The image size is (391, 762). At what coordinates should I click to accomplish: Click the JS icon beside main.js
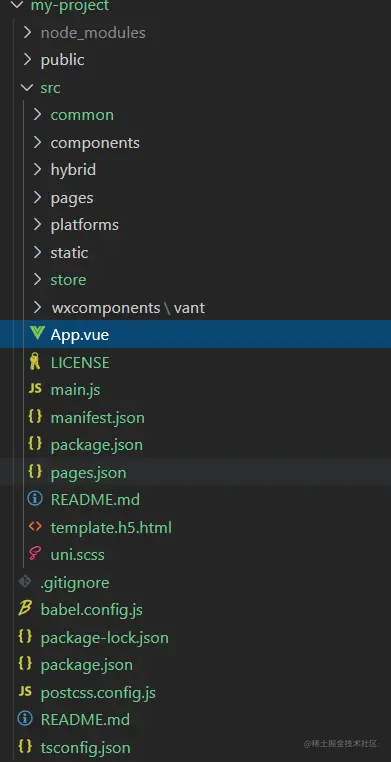pos(35,389)
